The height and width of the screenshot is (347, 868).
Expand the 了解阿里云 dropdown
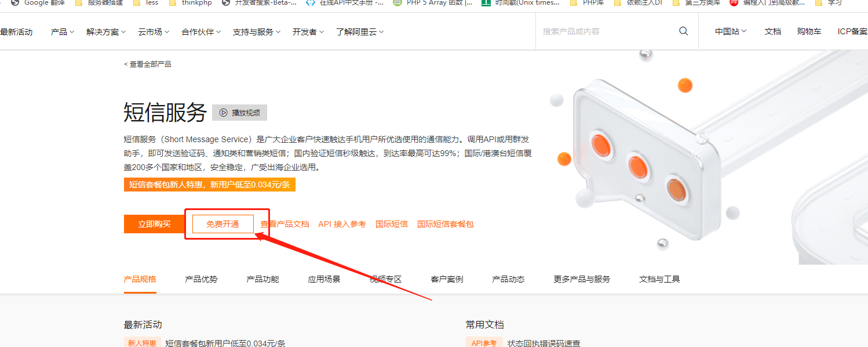coord(360,32)
